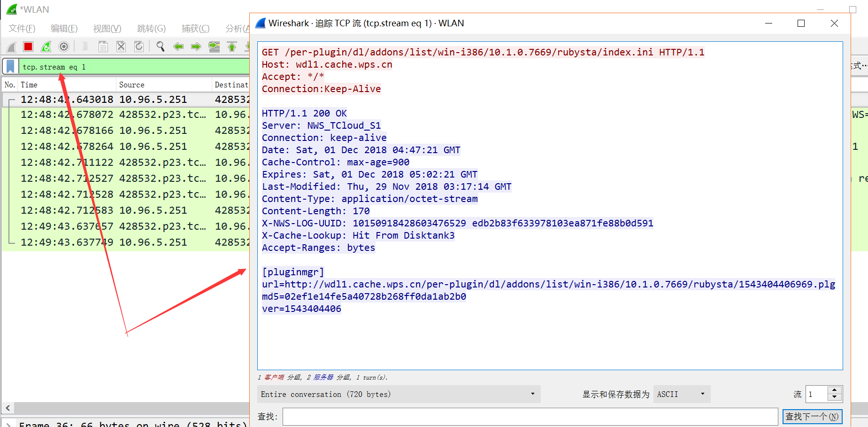Open capture options gear icon
Image resolution: width=868 pixels, height=427 pixels.
click(64, 47)
